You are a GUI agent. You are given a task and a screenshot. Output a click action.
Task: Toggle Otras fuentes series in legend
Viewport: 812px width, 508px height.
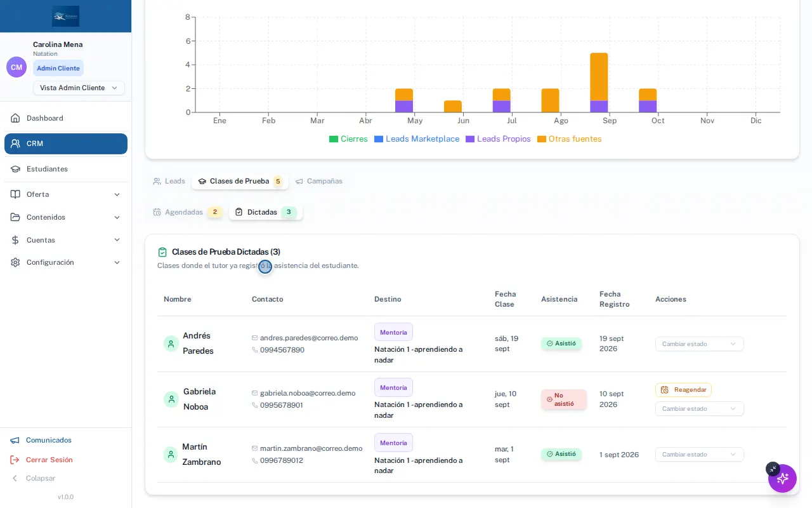point(569,139)
